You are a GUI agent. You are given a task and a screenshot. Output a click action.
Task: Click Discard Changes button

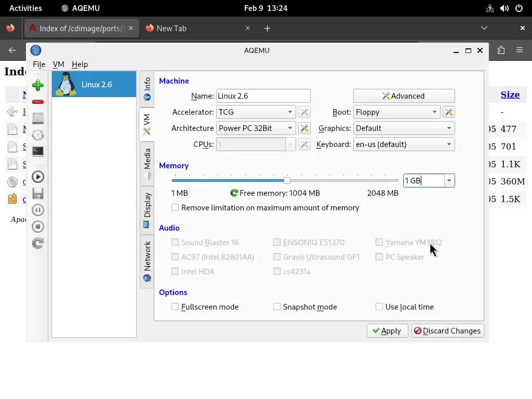(447, 331)
